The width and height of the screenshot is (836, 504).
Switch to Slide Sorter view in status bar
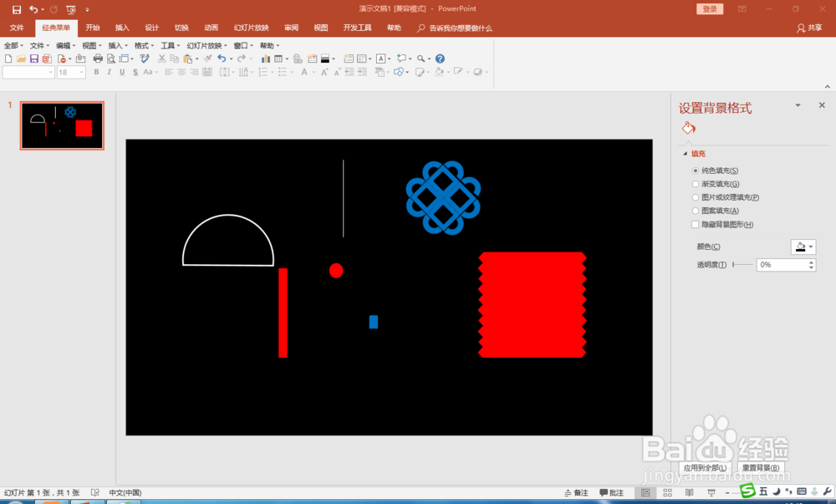[x=667, y=493]
